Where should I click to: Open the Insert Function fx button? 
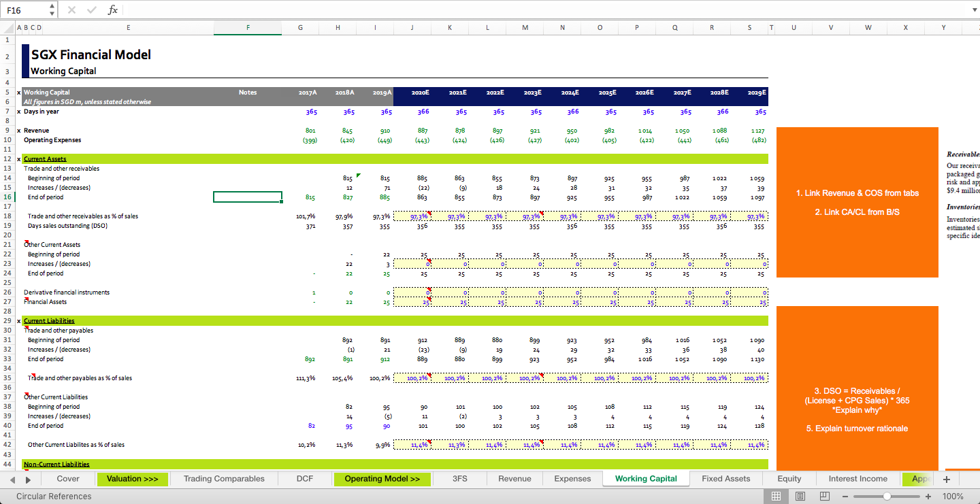113,10
